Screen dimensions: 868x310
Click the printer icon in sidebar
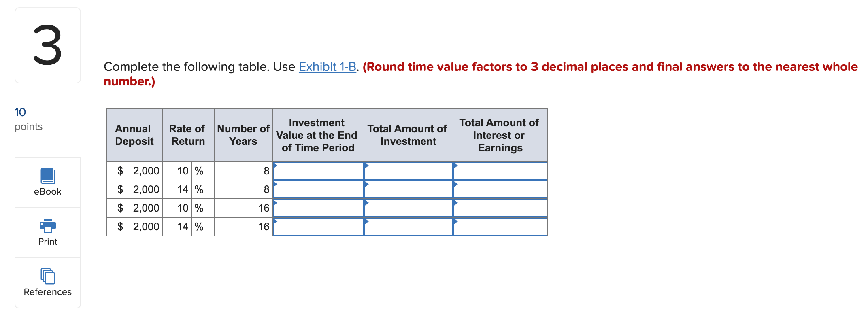coord(47,226)
